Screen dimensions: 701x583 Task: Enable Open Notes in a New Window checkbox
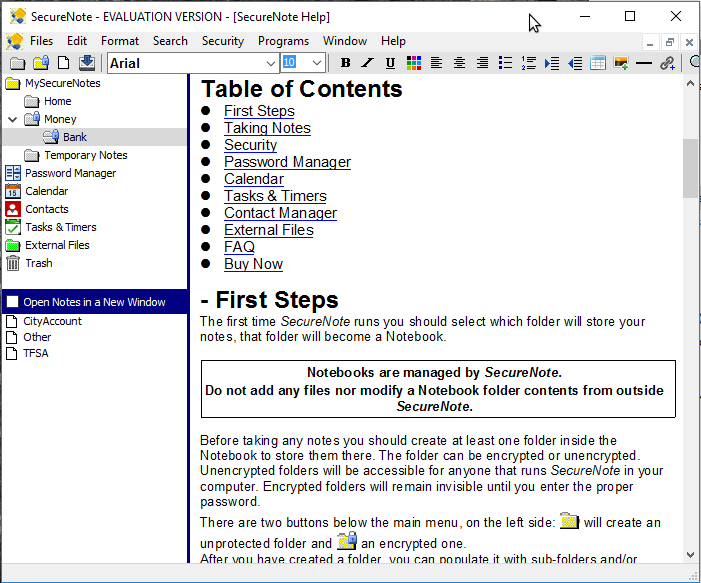13,302
